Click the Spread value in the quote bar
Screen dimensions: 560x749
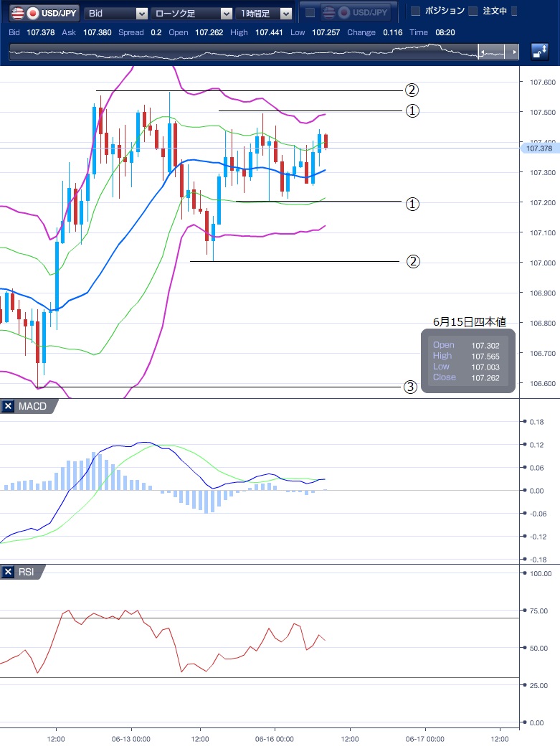point(156,32)
